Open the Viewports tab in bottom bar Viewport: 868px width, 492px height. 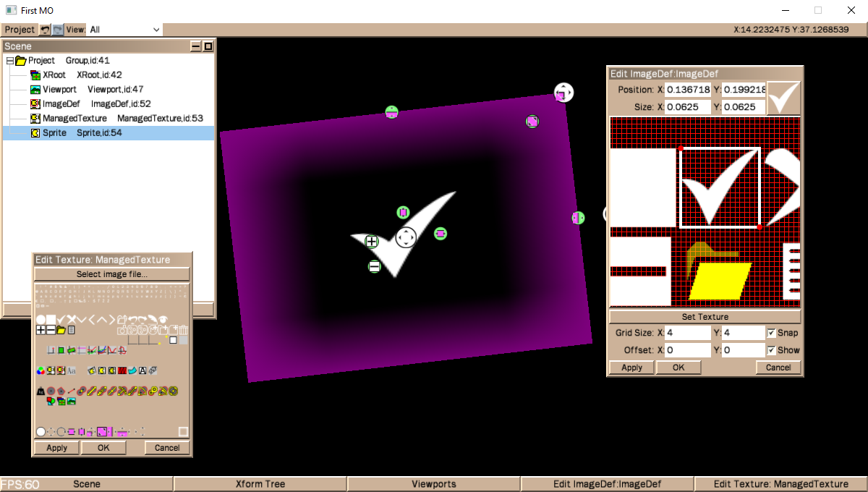434,484
